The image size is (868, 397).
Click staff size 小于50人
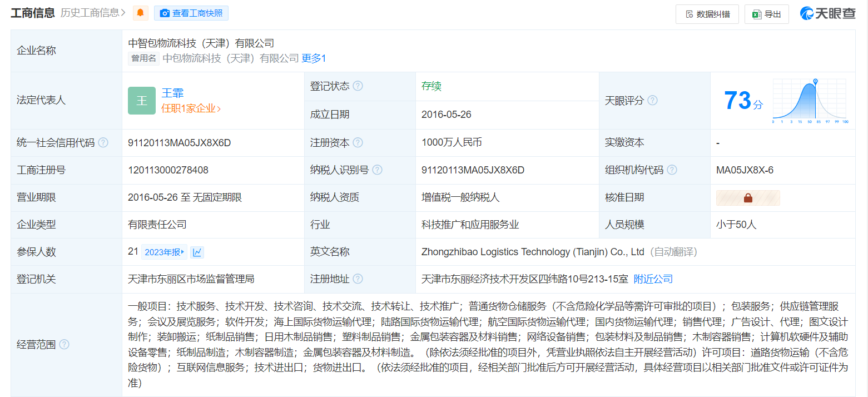(736, 225)
